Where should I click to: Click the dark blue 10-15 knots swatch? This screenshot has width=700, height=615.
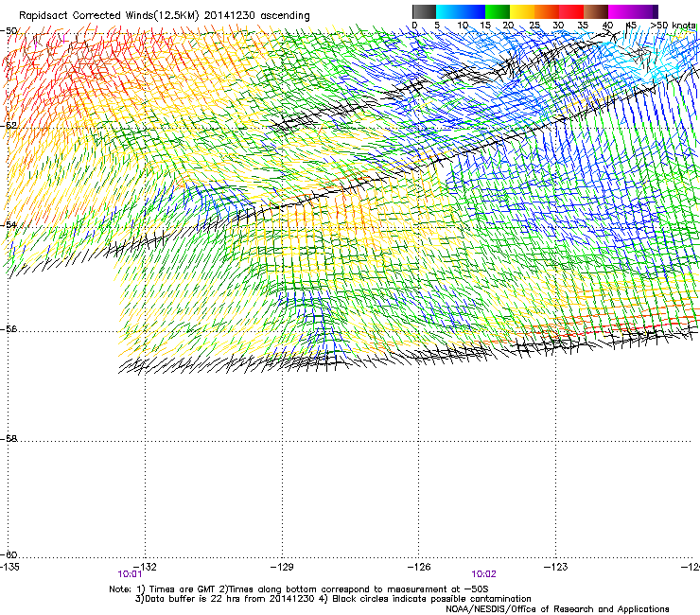[x=473, y=11]
